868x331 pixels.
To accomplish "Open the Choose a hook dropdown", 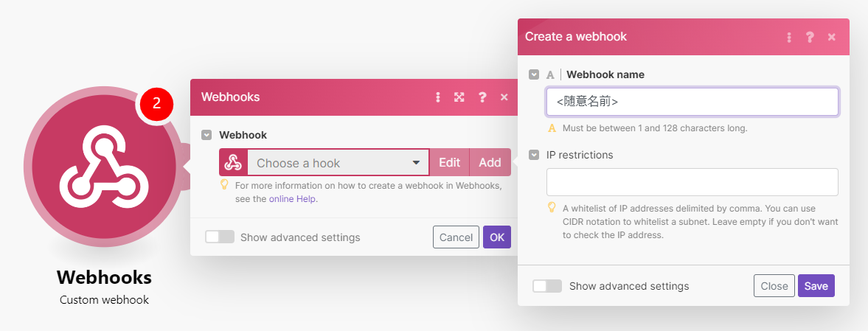I will point(338,163).
